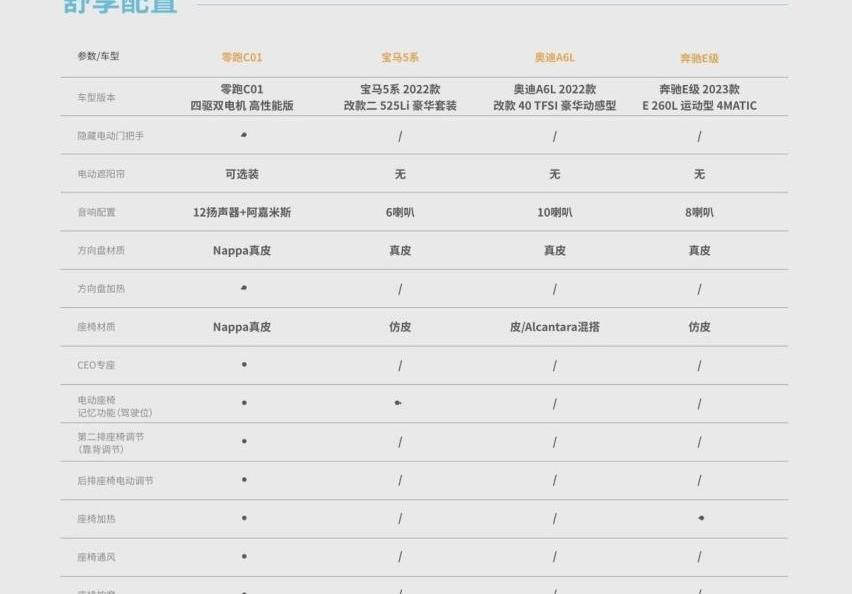
Task: Click '真皮' in 方向盘材质 row under 奥迪A6L
Action: tap(555, 251)
